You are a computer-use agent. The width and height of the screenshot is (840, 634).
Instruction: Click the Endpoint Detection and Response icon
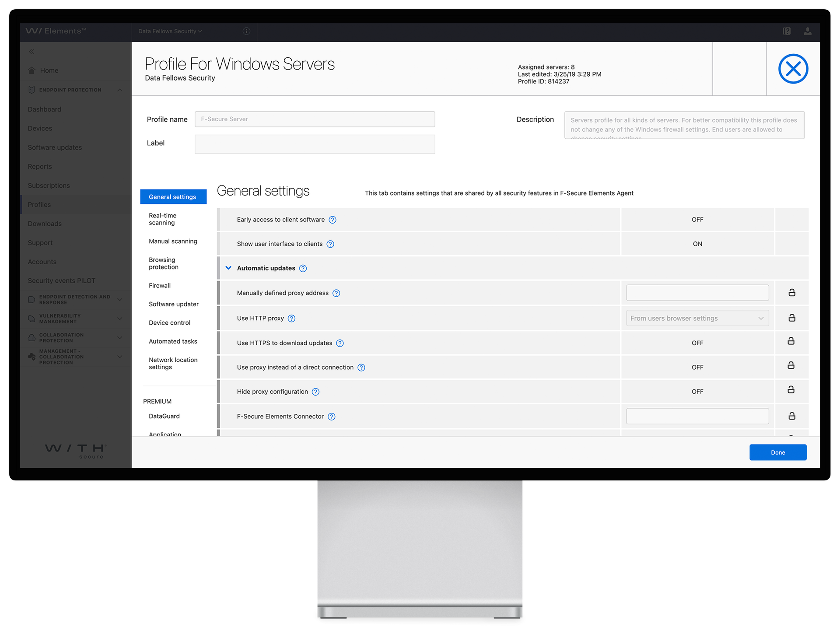[31, 300]
